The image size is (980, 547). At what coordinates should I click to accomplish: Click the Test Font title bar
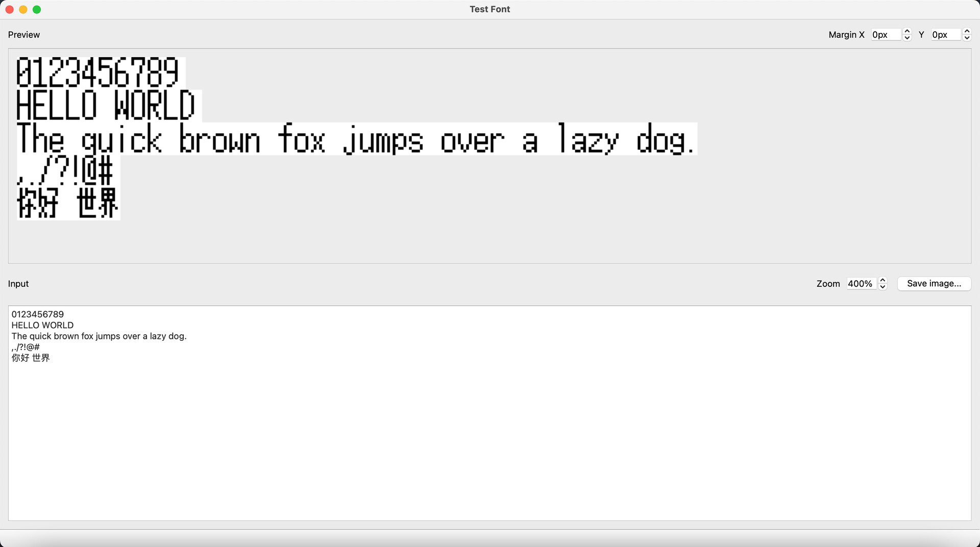click(x=489, y=9)
